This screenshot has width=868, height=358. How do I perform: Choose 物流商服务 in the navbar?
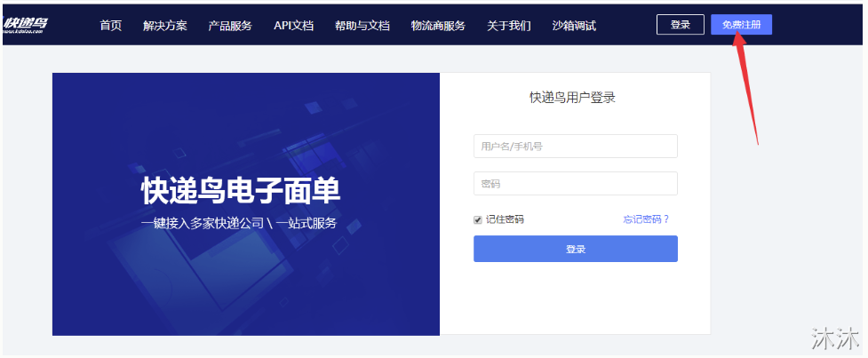point(438,26)
